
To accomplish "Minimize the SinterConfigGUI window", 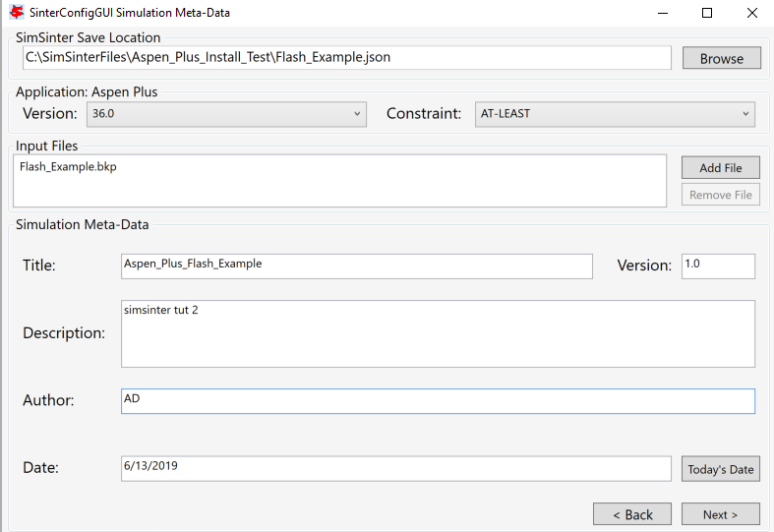I will [x=663, y=13].
